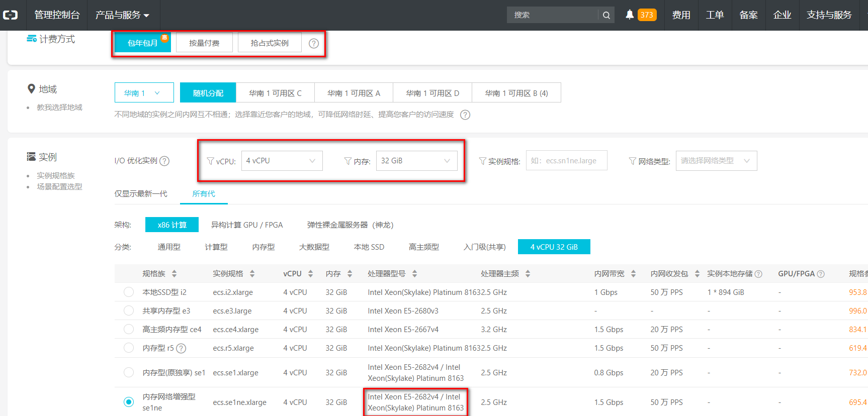Select 弹性裸金属服务器（神龙）tab

pyautogui.click(x=351, y=225)
